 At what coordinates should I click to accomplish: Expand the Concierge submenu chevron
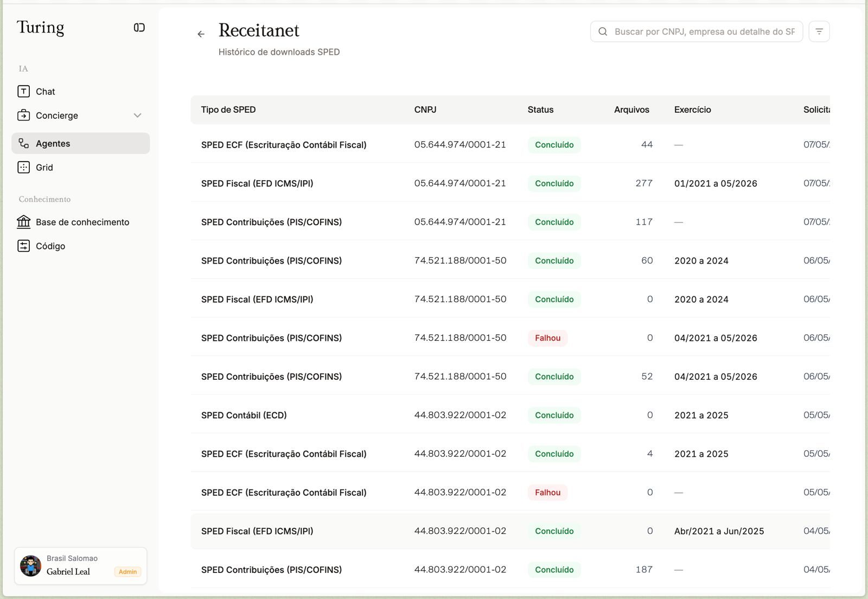137,116
